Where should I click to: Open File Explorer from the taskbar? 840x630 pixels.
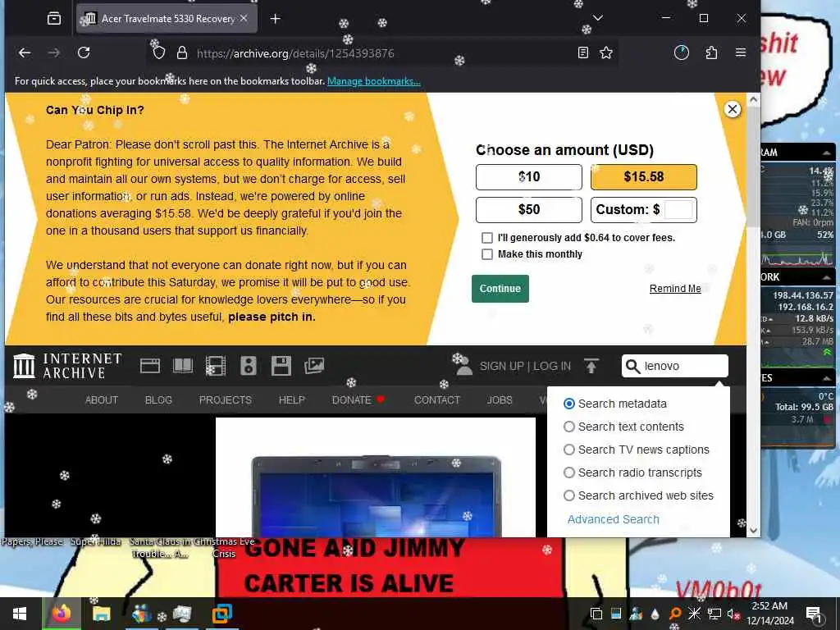101,614
